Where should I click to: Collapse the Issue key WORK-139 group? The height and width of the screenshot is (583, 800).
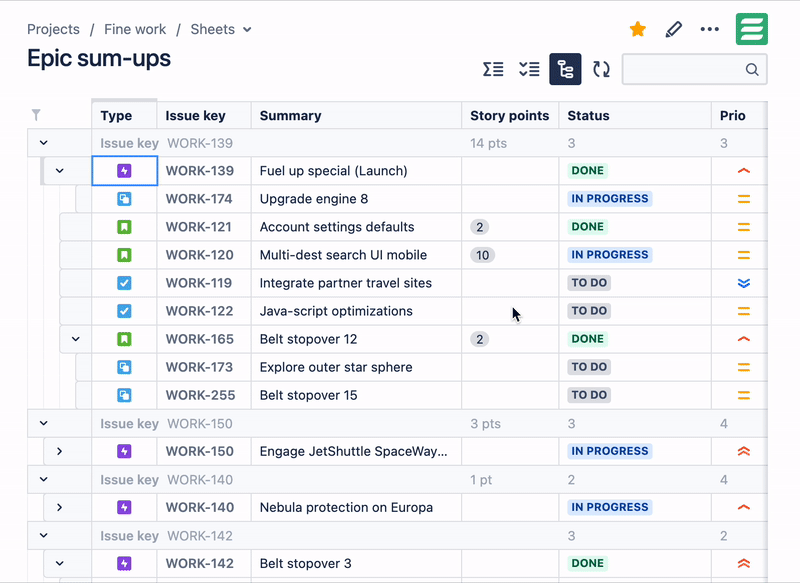pyautogui.click(x=43, y=143)
